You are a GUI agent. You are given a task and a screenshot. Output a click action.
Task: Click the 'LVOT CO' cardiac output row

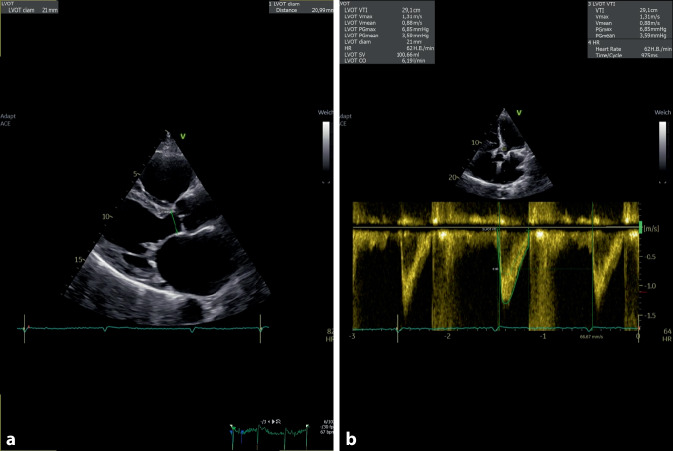387,61
